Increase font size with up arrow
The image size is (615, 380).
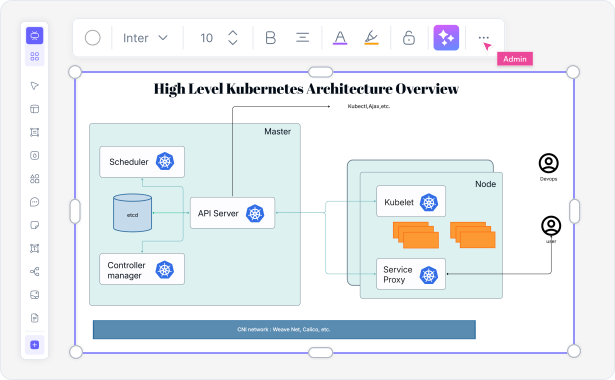pyautogui.click(x=233, y=33)
